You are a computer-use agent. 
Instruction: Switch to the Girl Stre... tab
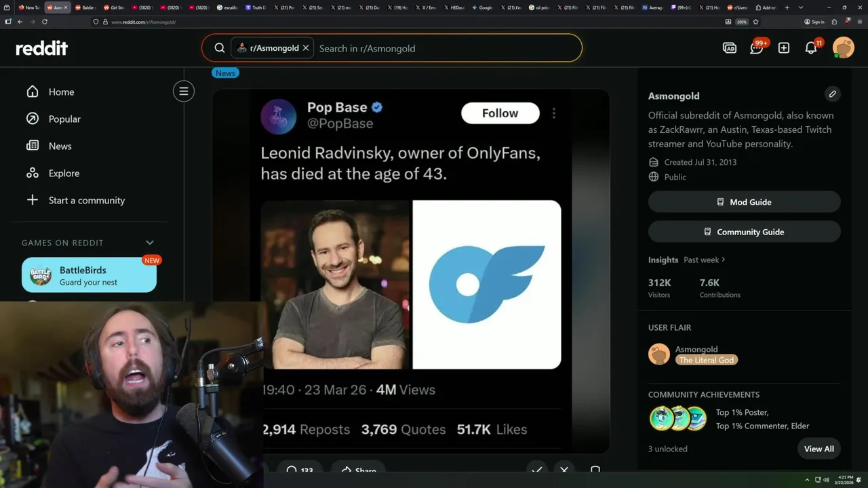pyautogui.click(x=115, y=7)
